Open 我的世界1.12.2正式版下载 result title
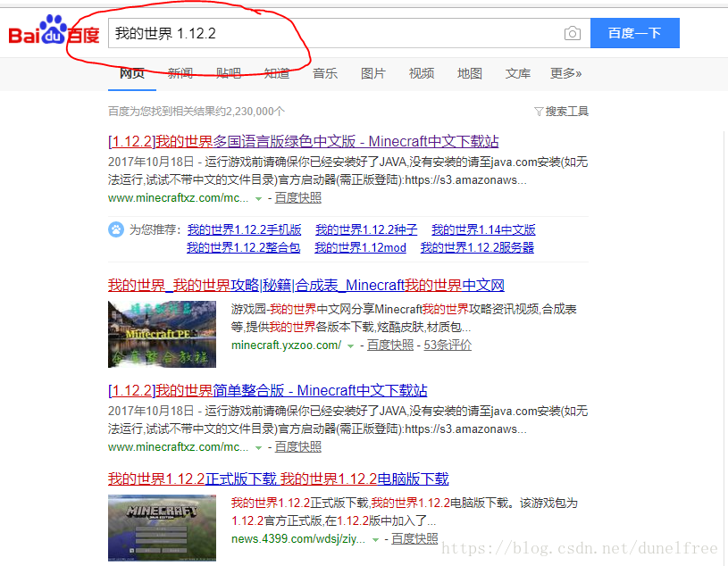 point(279,479)
